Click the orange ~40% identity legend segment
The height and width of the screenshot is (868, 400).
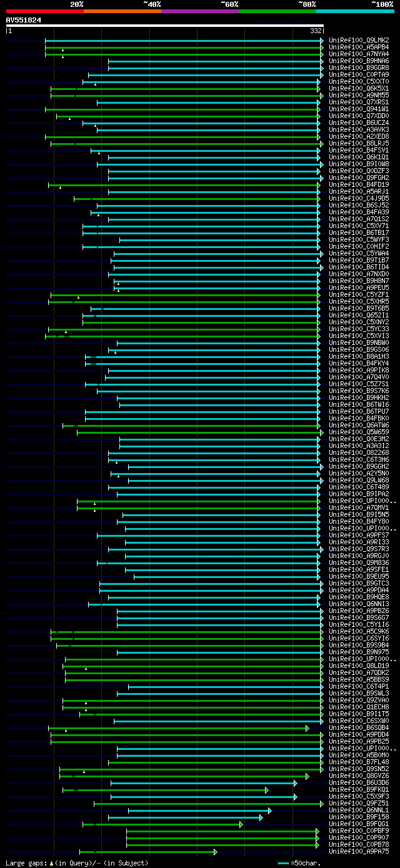pos(122,11)
